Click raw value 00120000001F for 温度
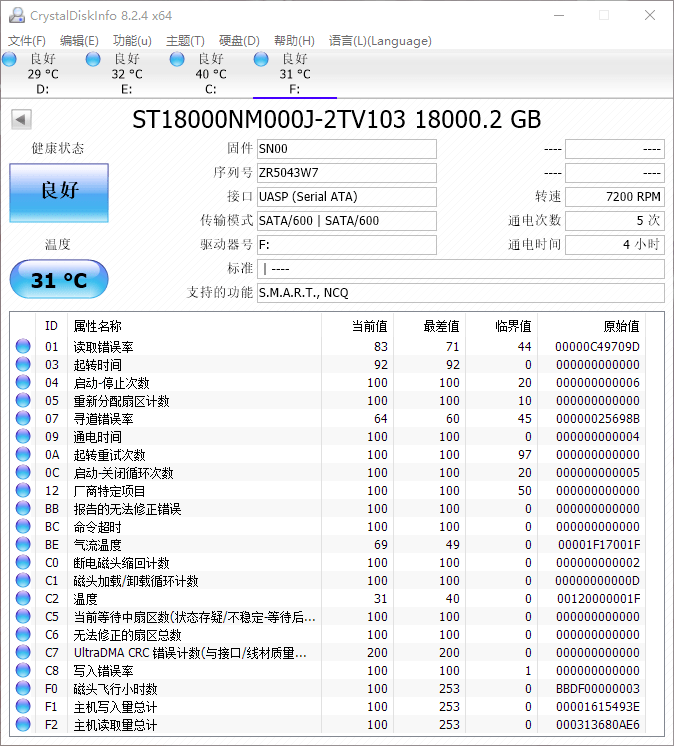The image size is (674, 746). 599,599
